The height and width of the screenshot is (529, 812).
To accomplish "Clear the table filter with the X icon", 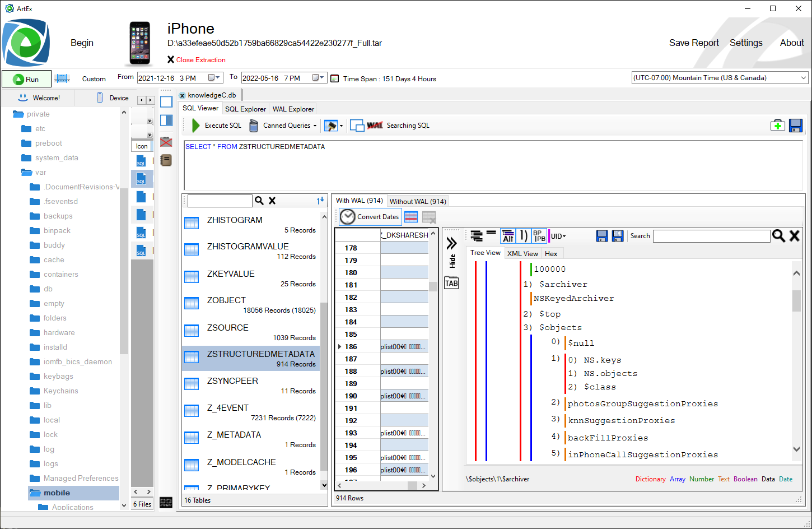I will [272, 201].
